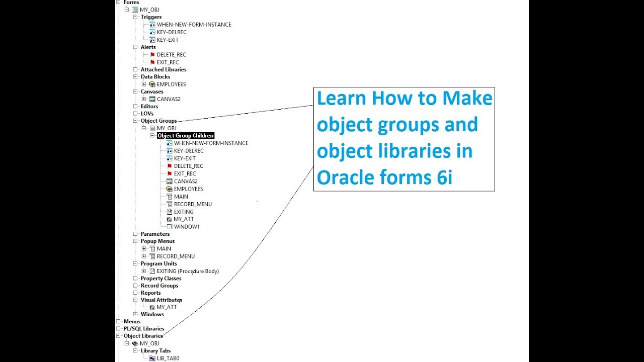Select the Attached Libraries node label

point(164,69)
